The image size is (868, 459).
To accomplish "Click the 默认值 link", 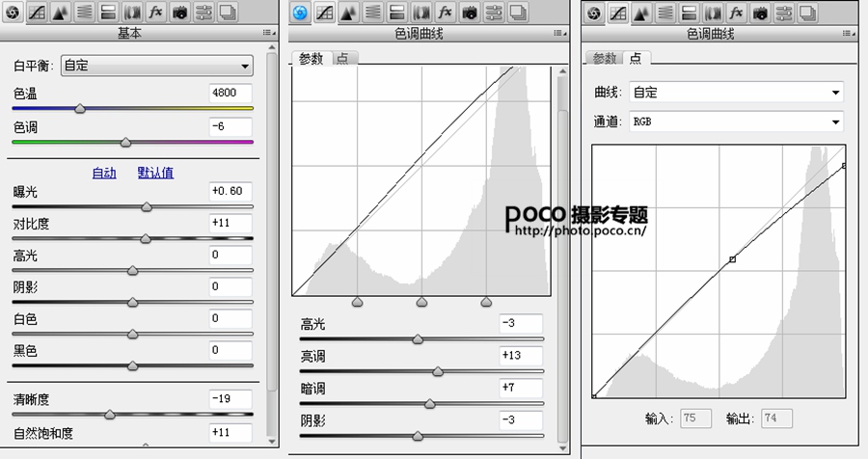I will click(x=155, y=173).
